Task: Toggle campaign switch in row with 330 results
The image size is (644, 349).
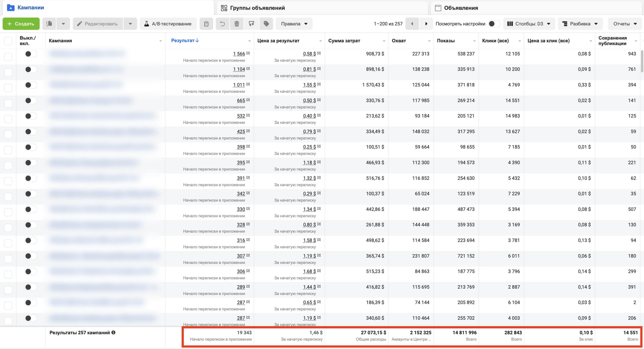Action: (31, 209)
